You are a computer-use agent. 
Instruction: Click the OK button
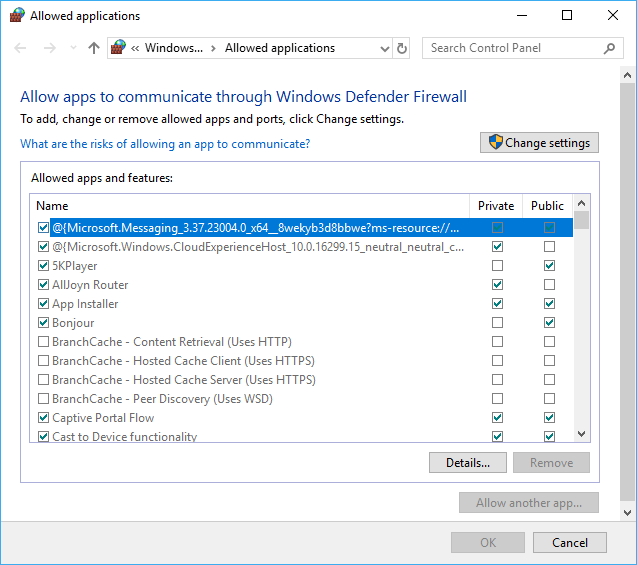click(488, 543)
